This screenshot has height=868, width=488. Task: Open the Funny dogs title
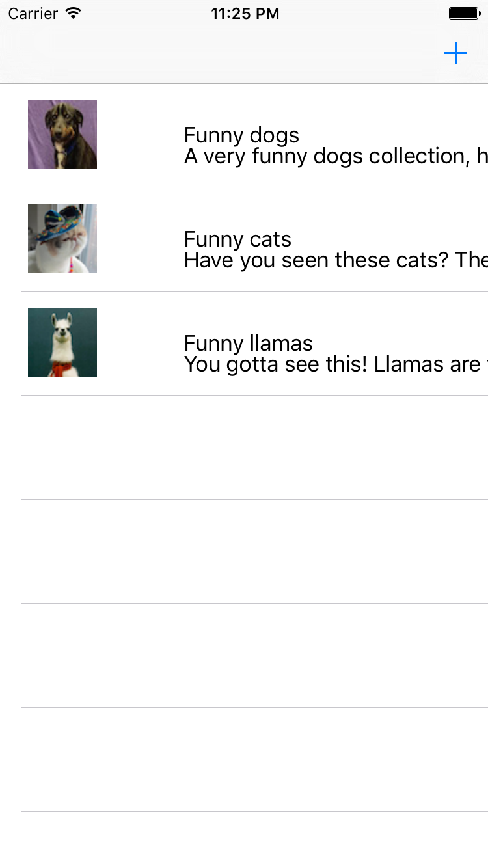pyautogui.click(x=241, y=135)
